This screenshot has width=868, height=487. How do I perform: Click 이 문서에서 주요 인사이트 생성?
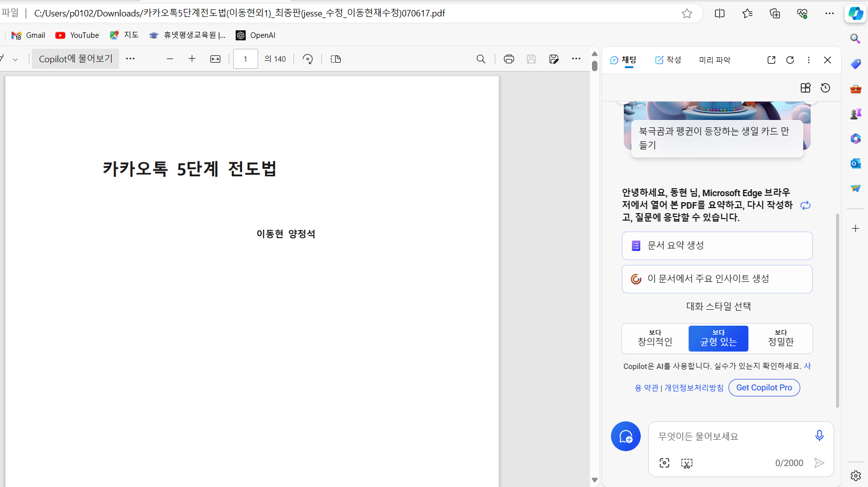tap(717, 279)
